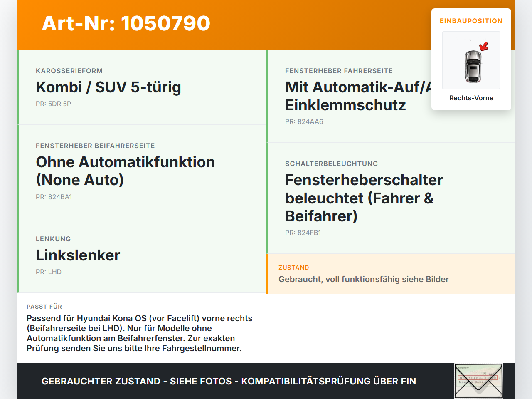Click the PR: 824FB1 code

[x=303, y=233]
